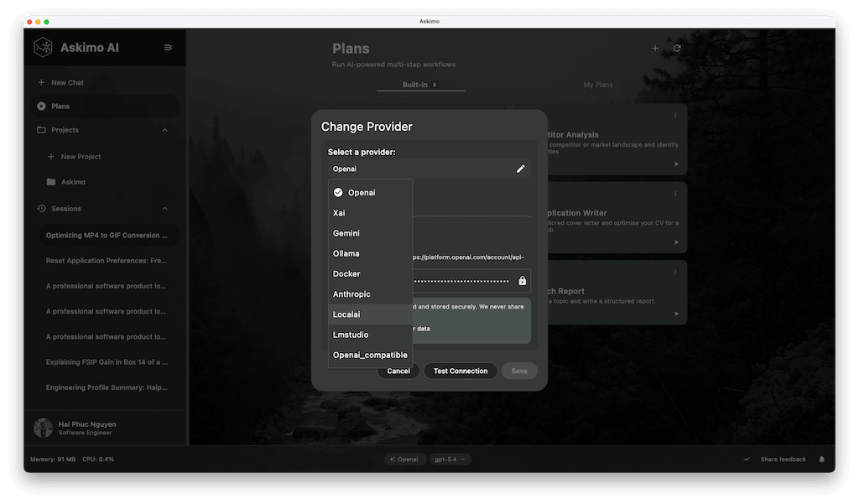Run the Competitor Analysis plan arrow

pyautogui.click(x=677, y=164)
